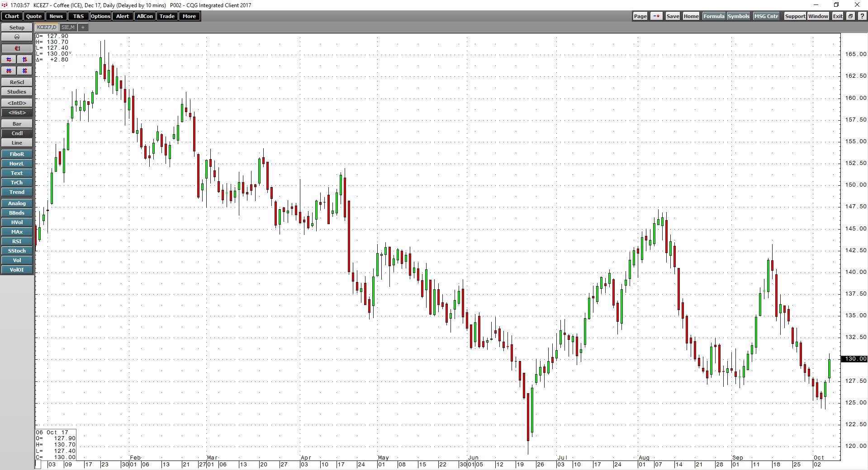Select the HorzL horizontal line tool
Image resolution: width=868 pixels, height=470 pixels.
17,164
